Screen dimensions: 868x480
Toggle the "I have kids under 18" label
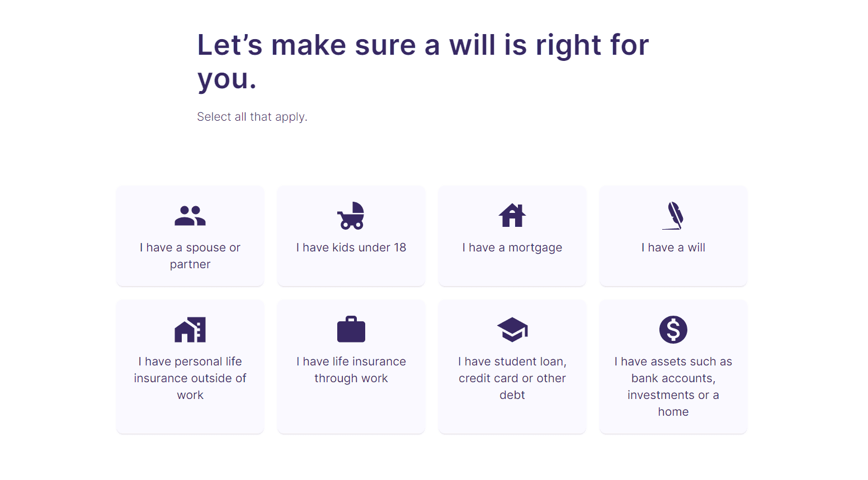[x=351, y=248]
